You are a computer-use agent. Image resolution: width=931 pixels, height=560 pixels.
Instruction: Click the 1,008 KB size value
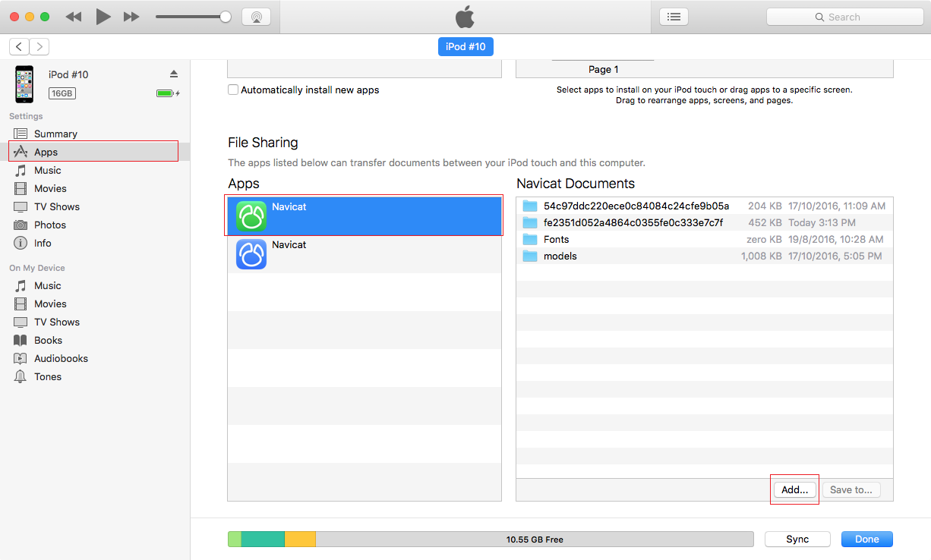coord(761,256)
